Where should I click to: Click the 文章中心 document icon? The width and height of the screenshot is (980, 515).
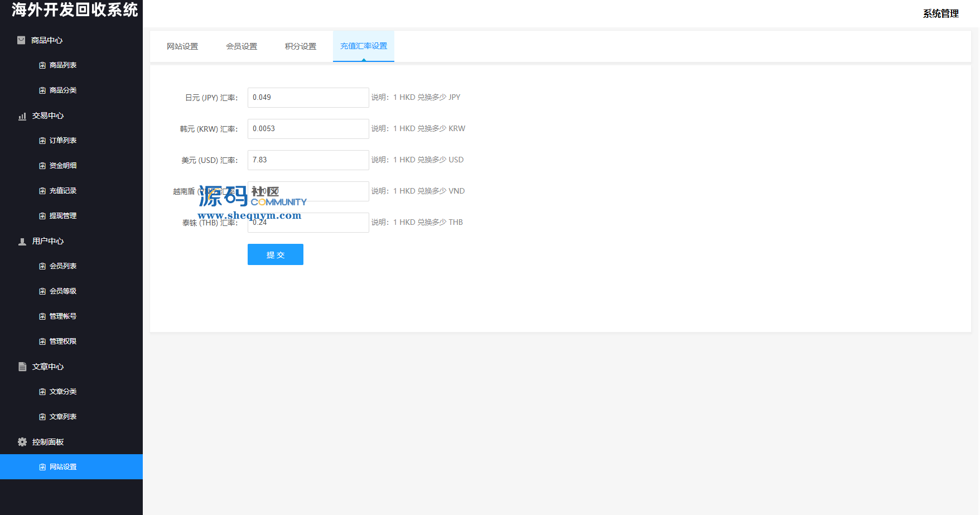[x=22, y=367]
